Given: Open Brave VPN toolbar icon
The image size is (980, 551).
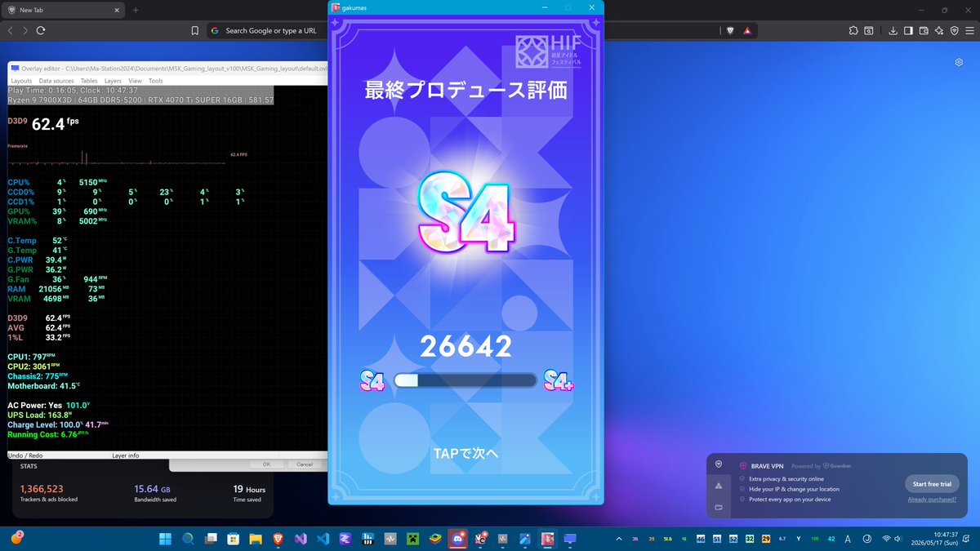Looking at the screenshot, I should coord(954,30).
